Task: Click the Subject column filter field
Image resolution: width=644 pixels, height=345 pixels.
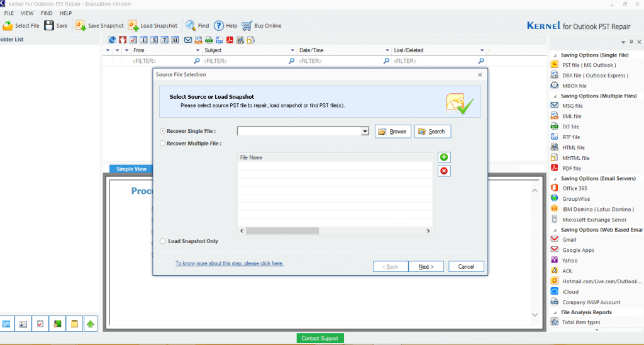Action: (249, 61)
